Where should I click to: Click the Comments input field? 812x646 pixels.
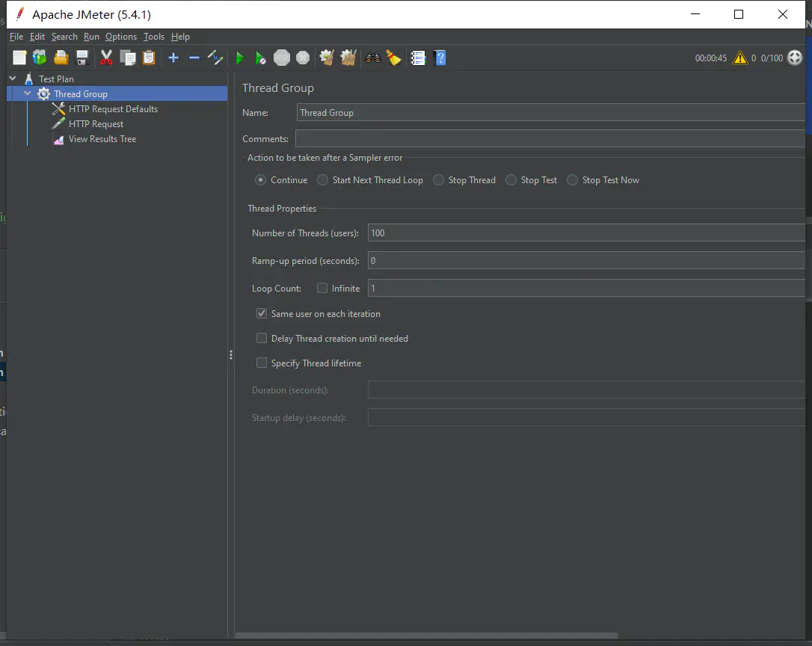(550, 138)
